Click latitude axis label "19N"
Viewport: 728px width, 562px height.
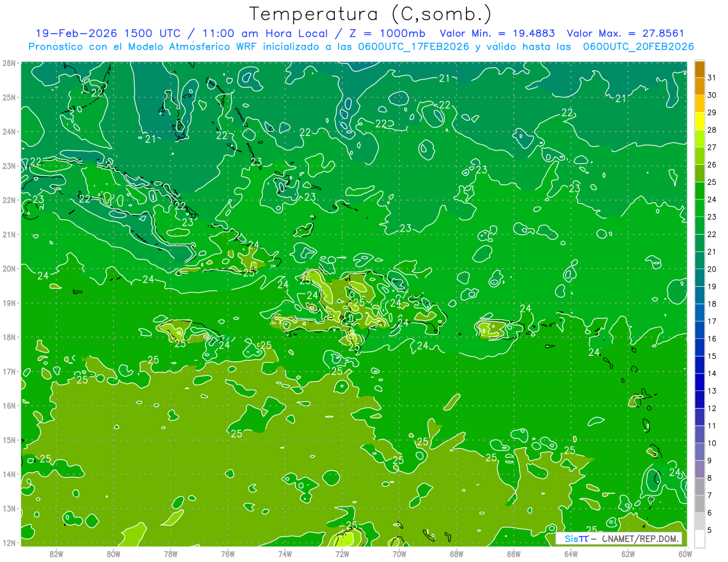point(9,303)
